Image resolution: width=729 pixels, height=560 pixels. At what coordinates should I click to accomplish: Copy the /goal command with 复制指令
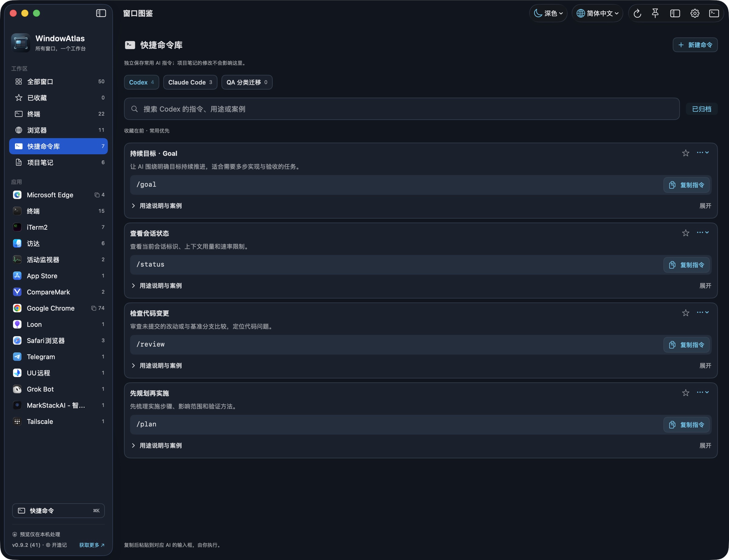coord(686,185)
